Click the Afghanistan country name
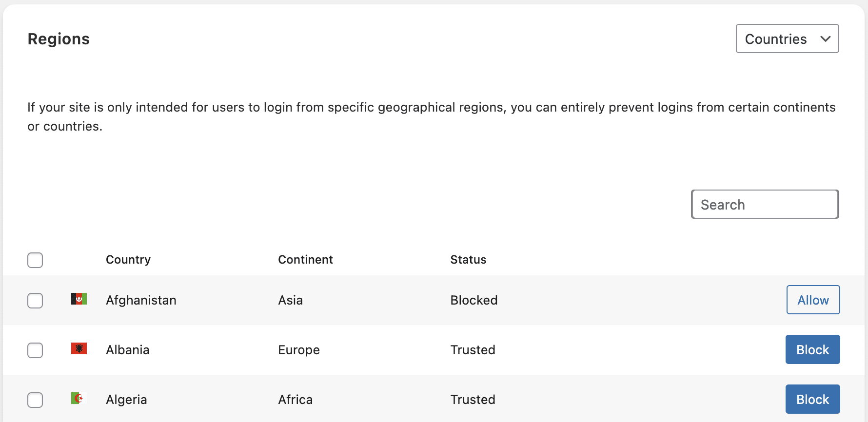 click(x=141, y=300)
